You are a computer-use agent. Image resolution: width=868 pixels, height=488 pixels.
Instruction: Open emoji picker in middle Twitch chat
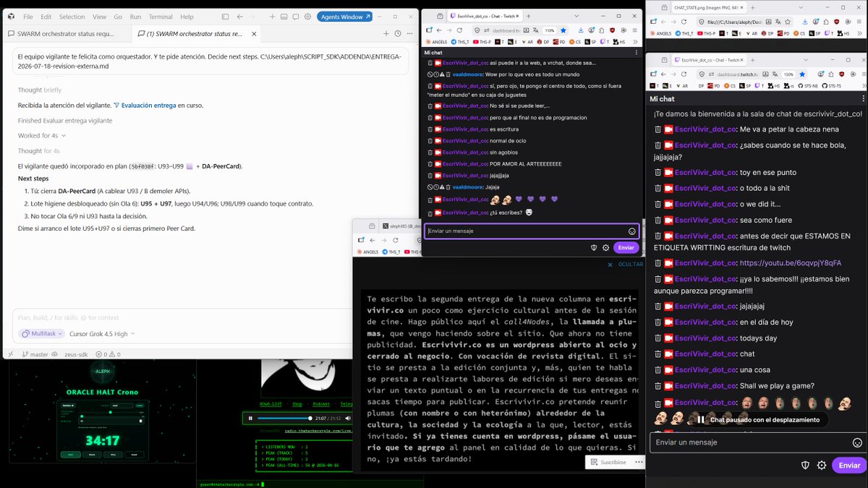(632, 231)
